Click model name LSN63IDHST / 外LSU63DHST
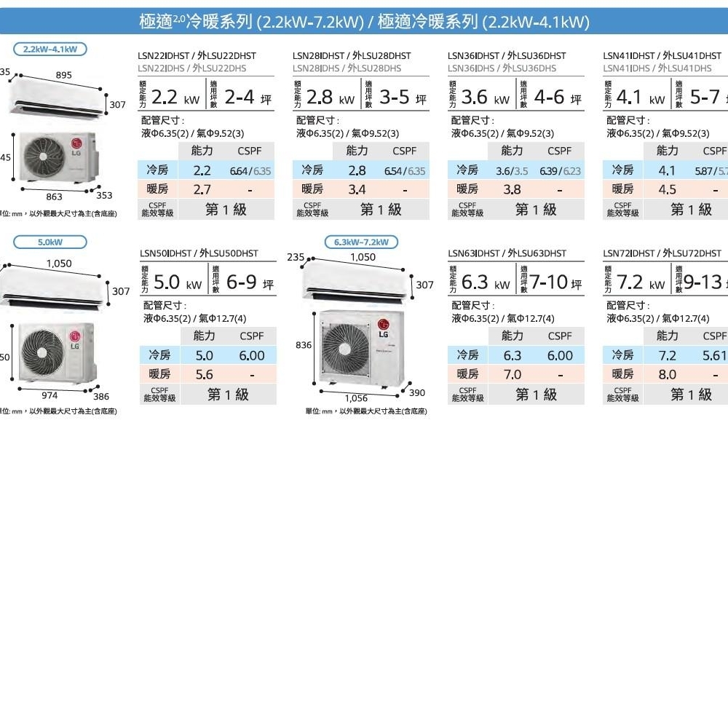This screenshot has height=728, width=728. pos(507,253)
